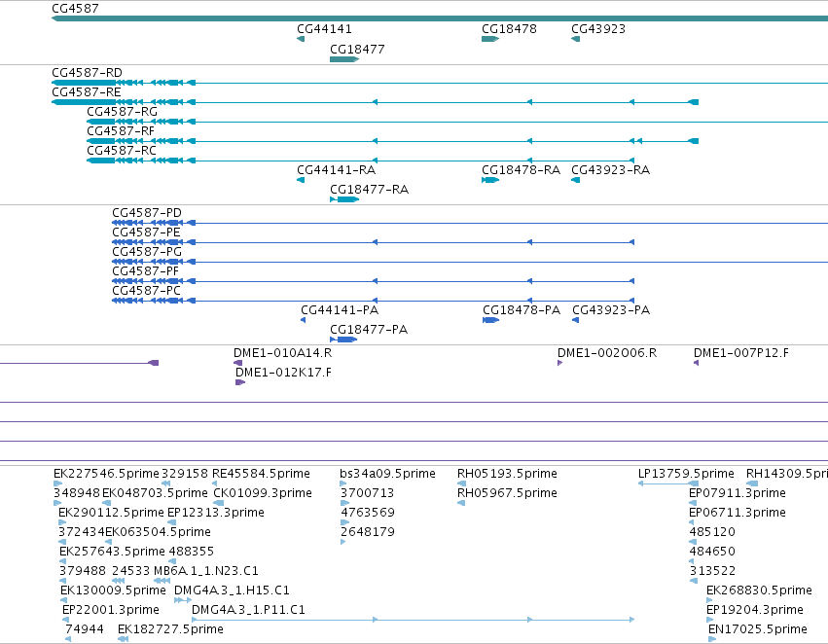This screenshot has width=828, height=644.
Task: Select EP19204.3prime label
Action: [755, 610]
